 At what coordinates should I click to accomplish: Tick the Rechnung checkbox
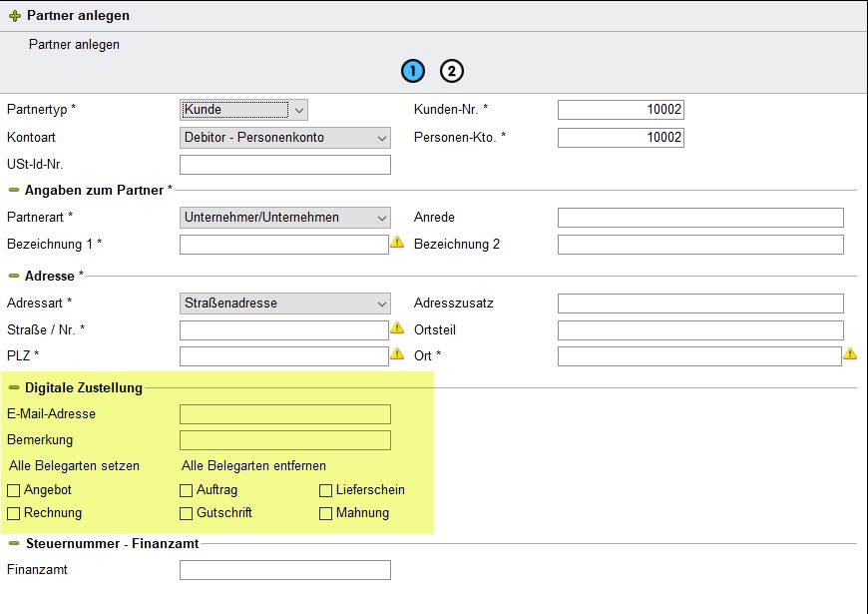[x=14, y=513]
